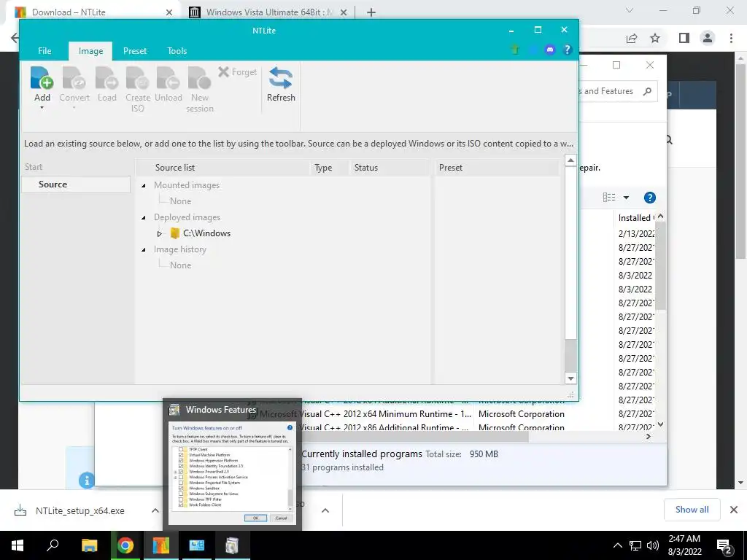The image size is (747, 560).
Task: Switch to NTLite via taskbar icon
Action: pos(161,545)
